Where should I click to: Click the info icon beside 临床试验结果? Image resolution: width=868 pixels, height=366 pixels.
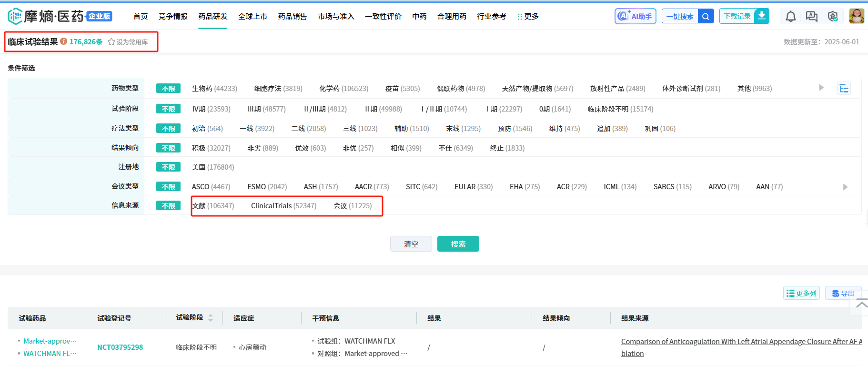pos(63,41)
